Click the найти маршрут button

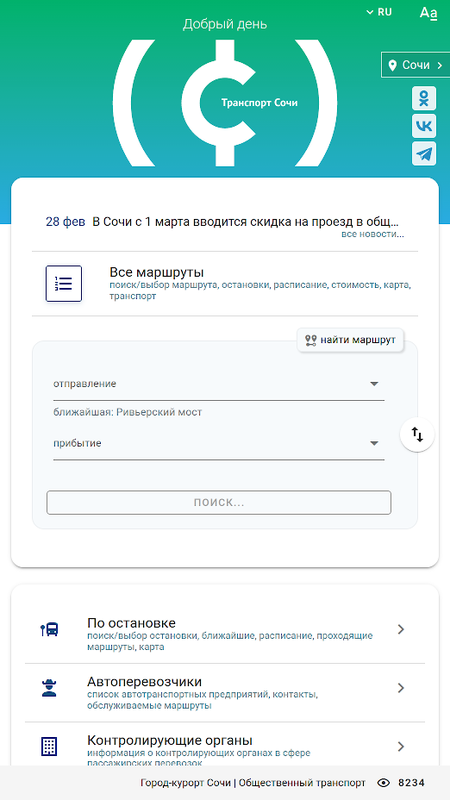point(350,340)
